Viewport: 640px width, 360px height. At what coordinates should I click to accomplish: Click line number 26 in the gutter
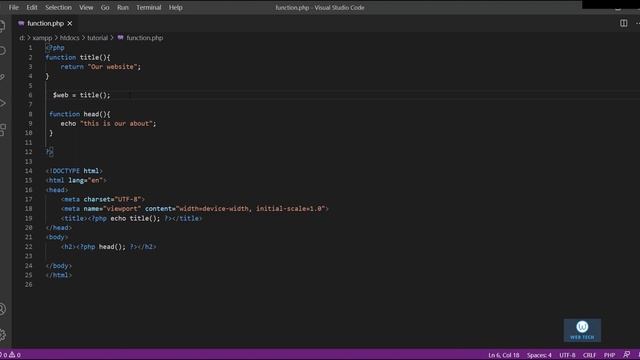28,284
